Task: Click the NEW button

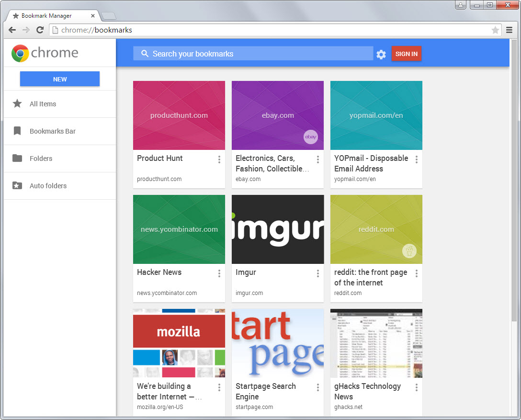Action: coord(60,79)
